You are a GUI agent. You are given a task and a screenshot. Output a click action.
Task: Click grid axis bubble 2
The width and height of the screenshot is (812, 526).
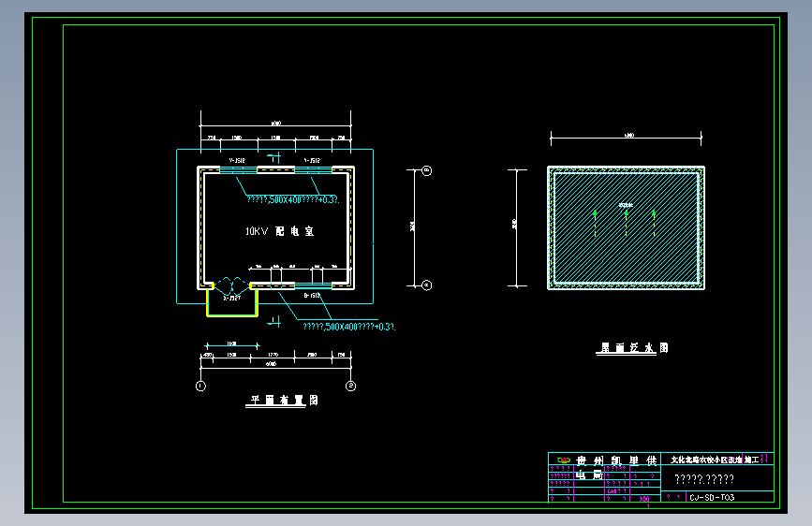point(350,386)
